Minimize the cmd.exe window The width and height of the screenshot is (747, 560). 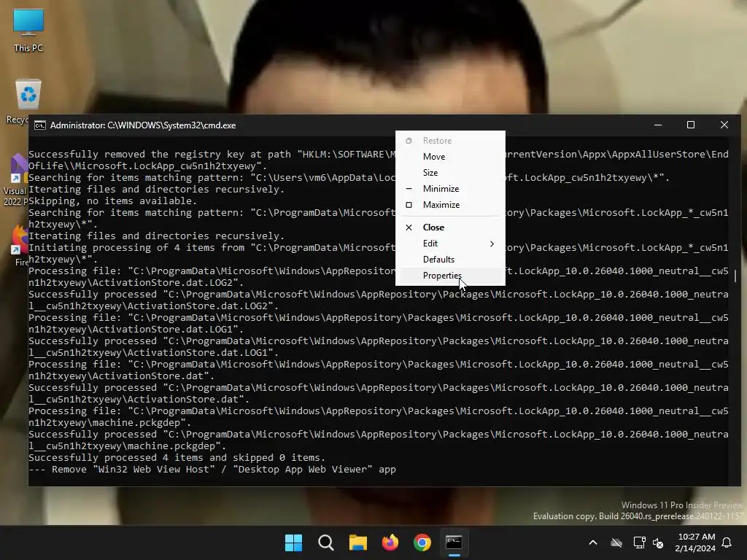click(x=658, y=125)
